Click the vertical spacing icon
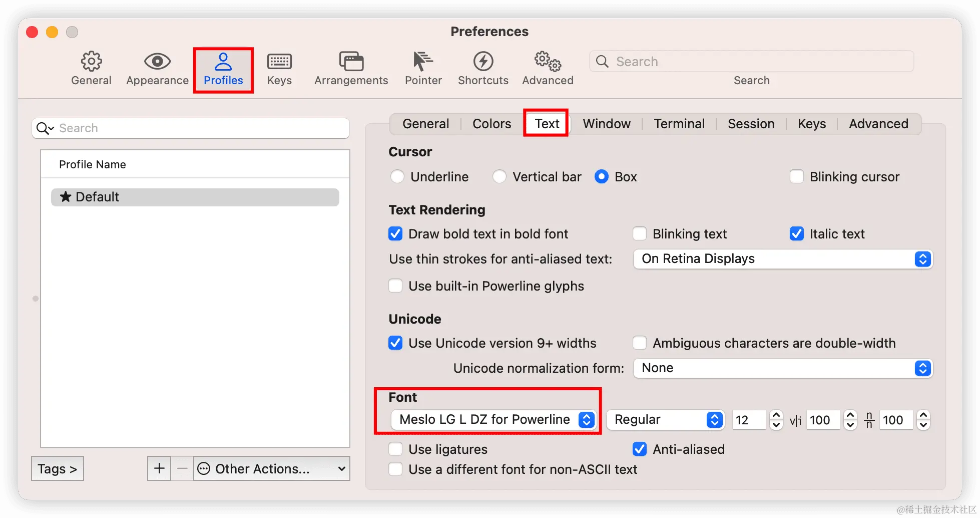980x518 pixels. click(x=869, y=420)
